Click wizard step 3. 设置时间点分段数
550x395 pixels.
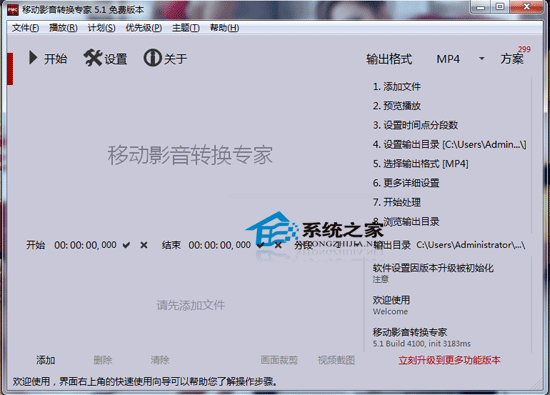[415, 125]
